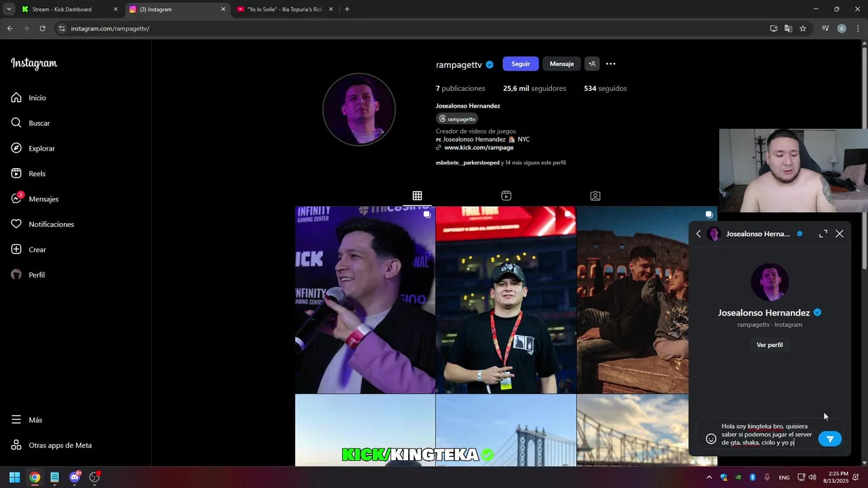The height and width of the screenshot is (488, 868).
Task: Select the Reels tab on profile
Action: (506, 196)
